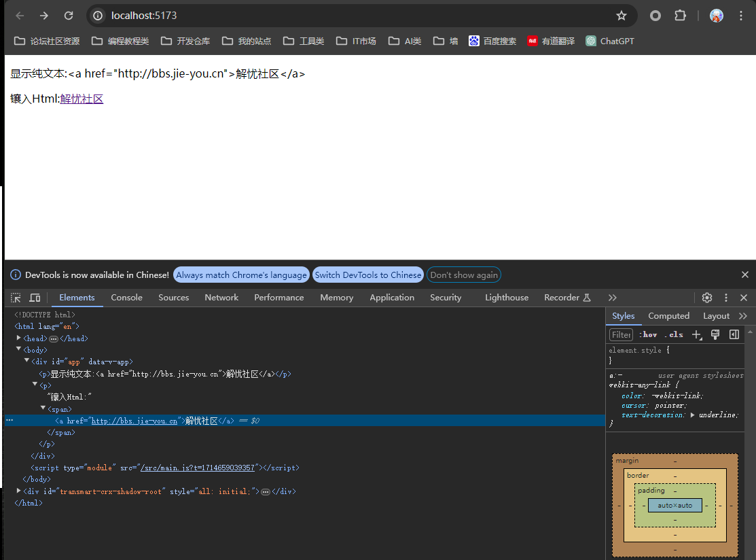Click the circular record extension icon
Image resolution: width=756 pixels, height=560 pixels.
click(x=655, y=16)
